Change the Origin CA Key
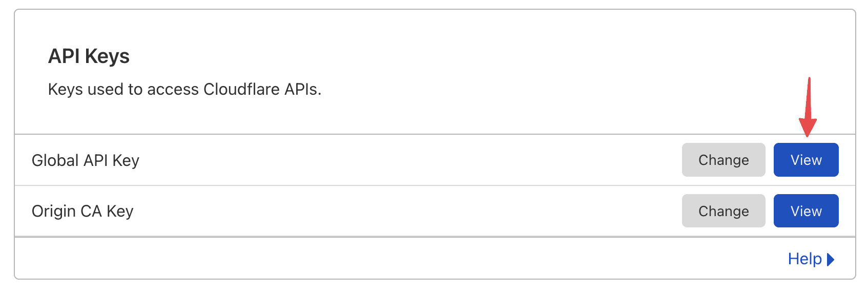The image size is (868, 295). [x=723, y=211]
